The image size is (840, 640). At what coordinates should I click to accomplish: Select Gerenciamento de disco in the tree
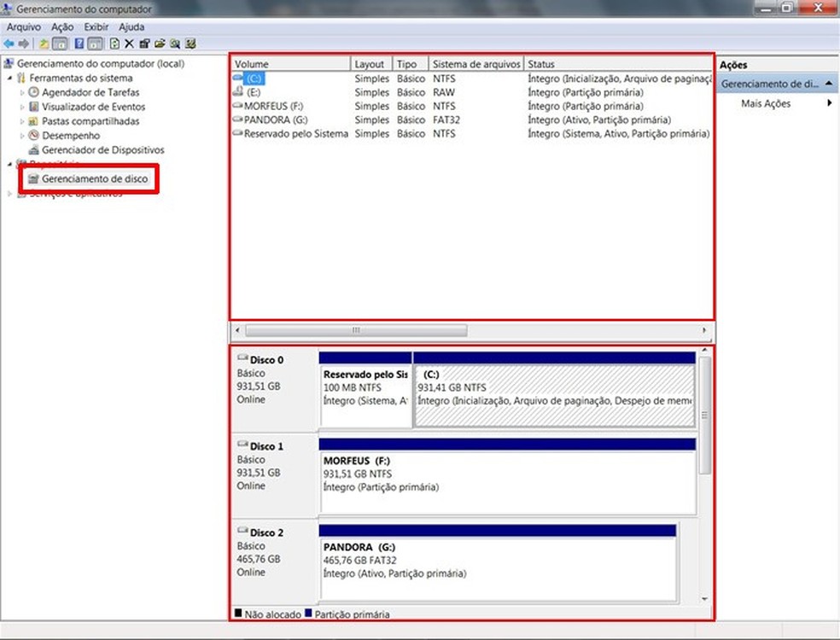click(94, 179)
